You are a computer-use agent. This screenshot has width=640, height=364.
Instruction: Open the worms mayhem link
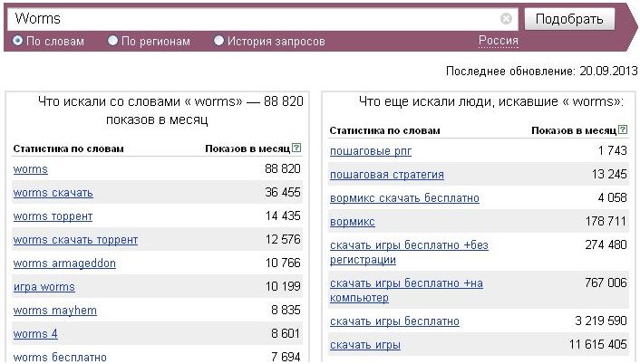point(55,311)
